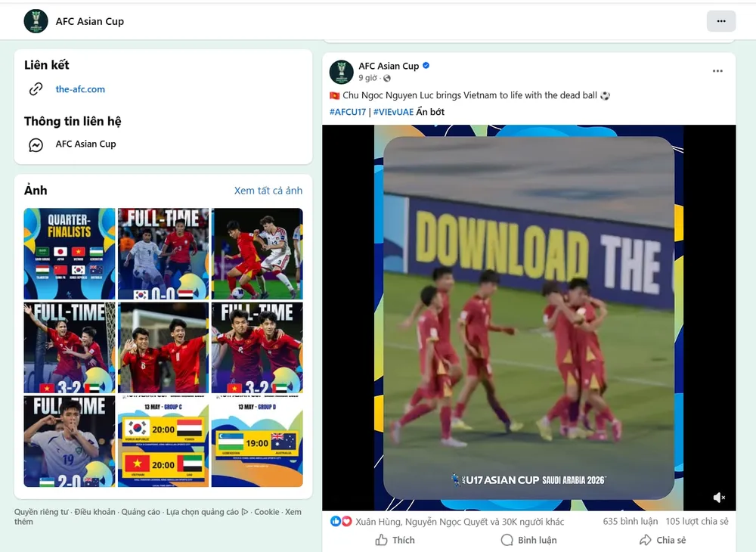The height and width of the screenshot is (552, 756).
Task: Click the post author name AFC Asian Cup
Action: click(x=389, y=66)
